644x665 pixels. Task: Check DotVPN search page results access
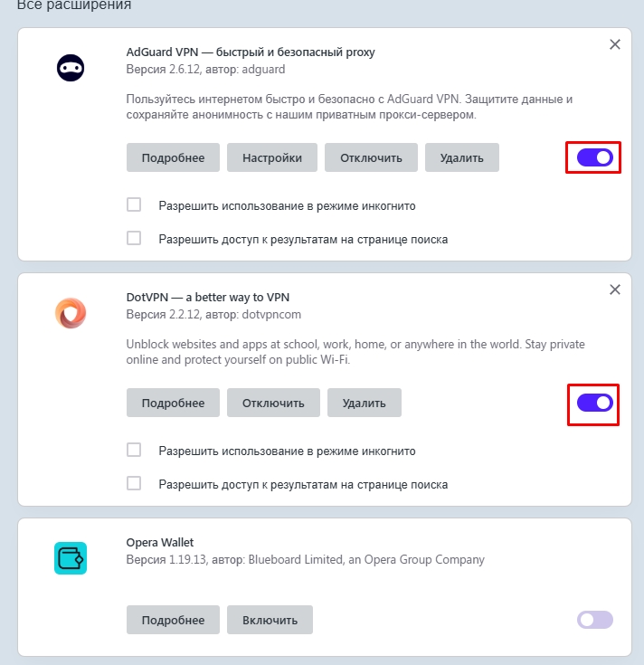[134, 483]
